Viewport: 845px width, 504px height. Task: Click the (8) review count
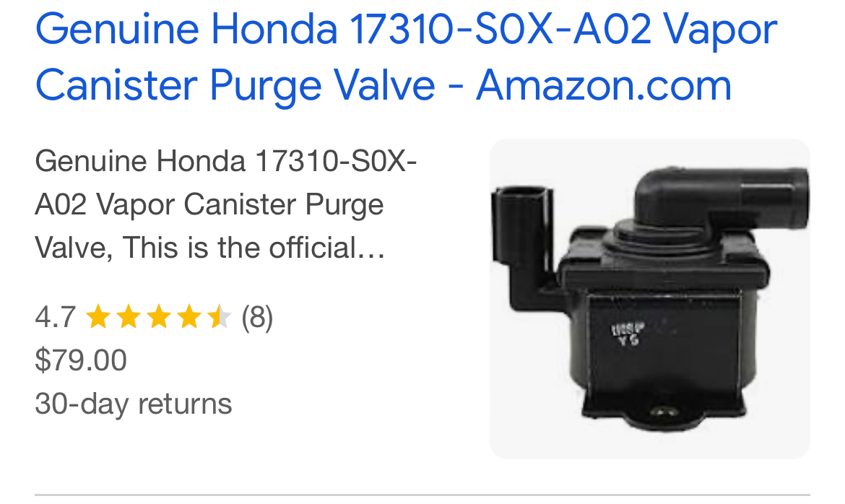click(x=257, y=317)
